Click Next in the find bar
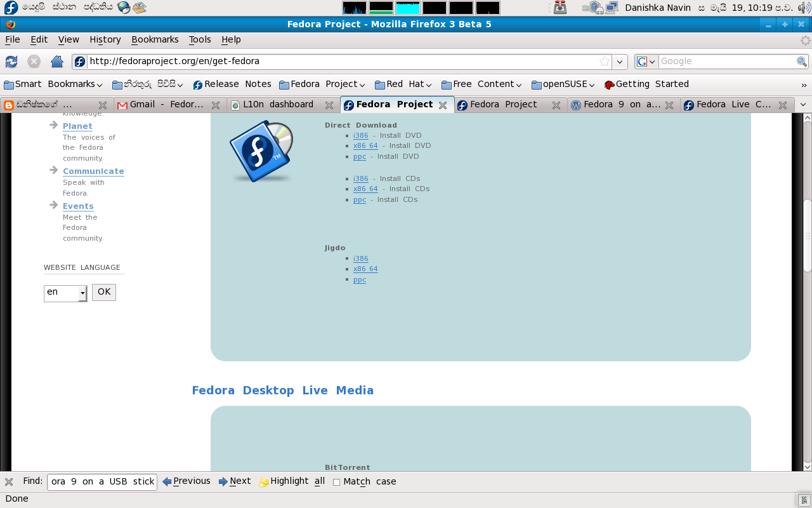Image resolution: width=812 pixels, height=508 pixels. (x=235, y=481)
